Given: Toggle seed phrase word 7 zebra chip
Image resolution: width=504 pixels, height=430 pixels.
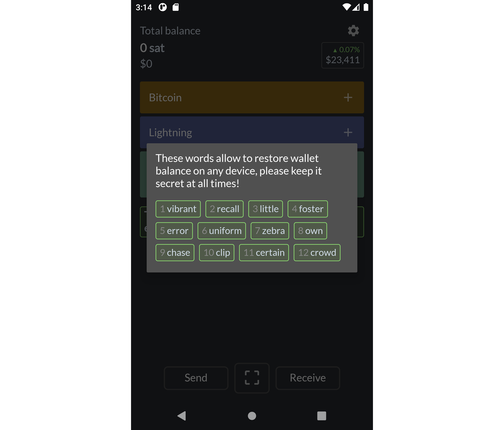Looking at the screenshot, I should (270, 230).
